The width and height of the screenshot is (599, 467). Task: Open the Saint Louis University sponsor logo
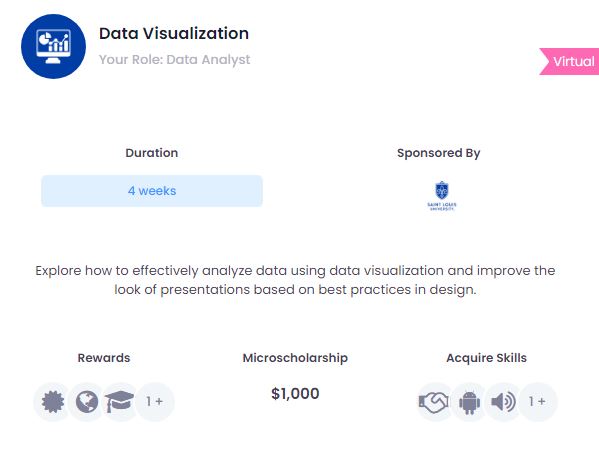442,196
